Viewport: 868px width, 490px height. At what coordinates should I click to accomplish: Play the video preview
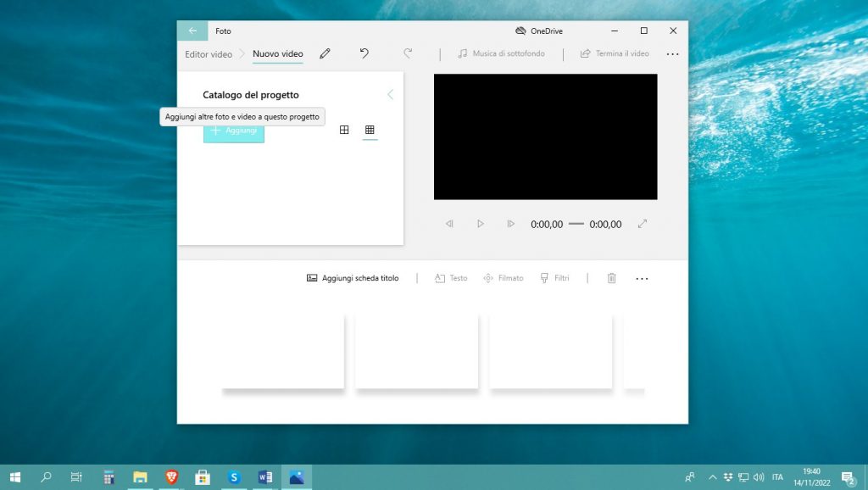(480, 224)
